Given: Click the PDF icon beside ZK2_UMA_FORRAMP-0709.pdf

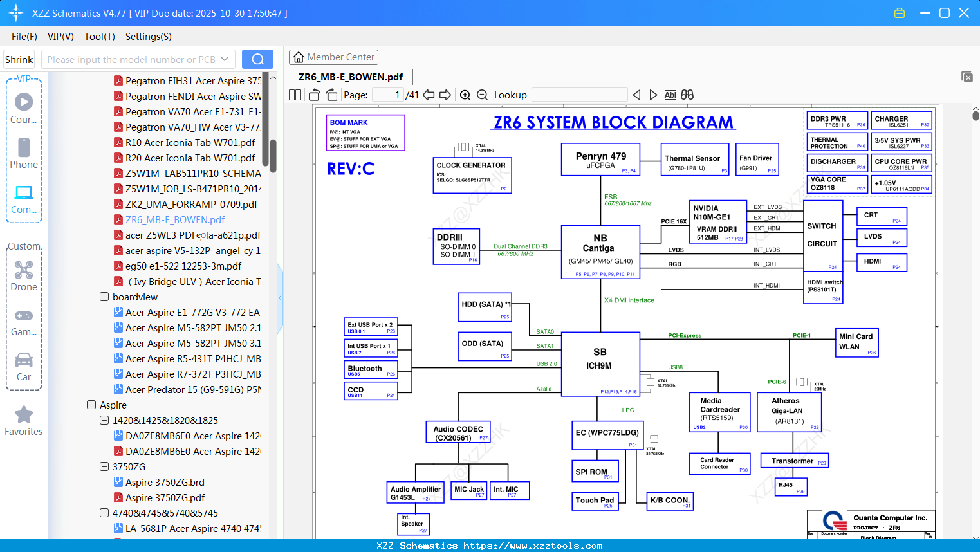Looking at the screenshot, I should point(118,204).
